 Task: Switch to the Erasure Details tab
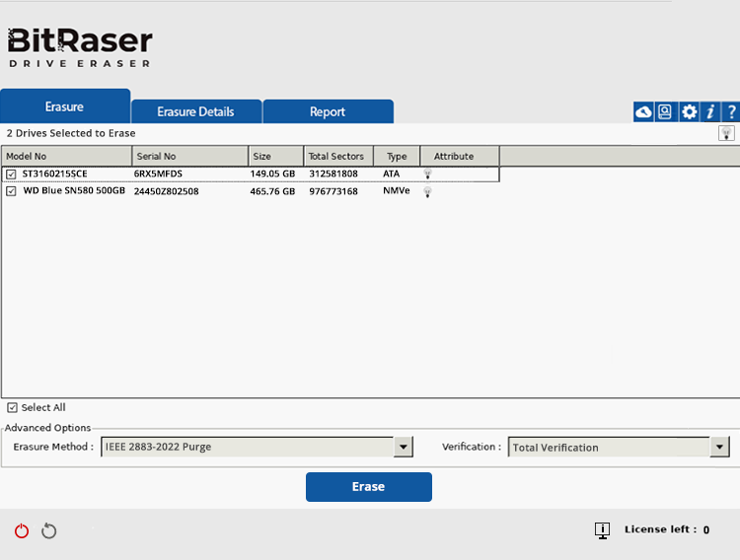195,111
